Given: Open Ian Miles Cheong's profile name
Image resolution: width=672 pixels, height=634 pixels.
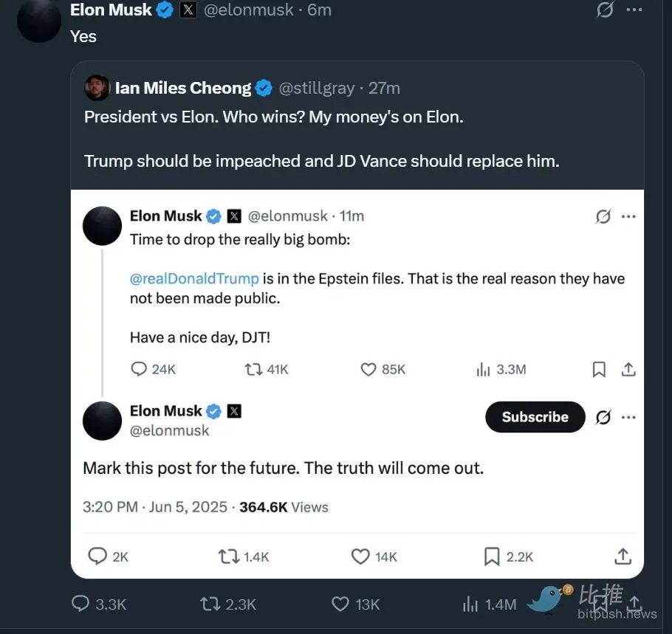Looking at the screenshot, I should [x=183, y=88].
